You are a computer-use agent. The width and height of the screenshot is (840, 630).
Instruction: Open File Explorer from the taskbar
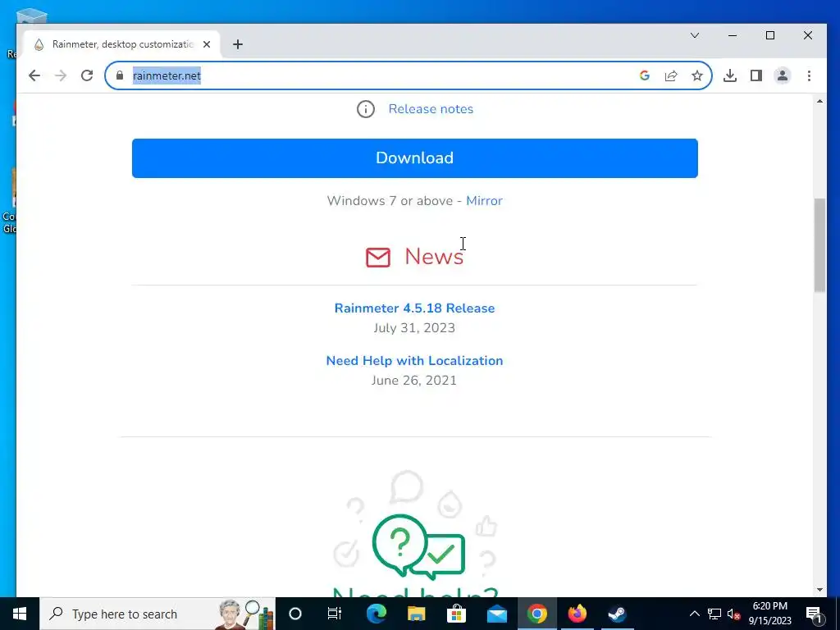416,614
